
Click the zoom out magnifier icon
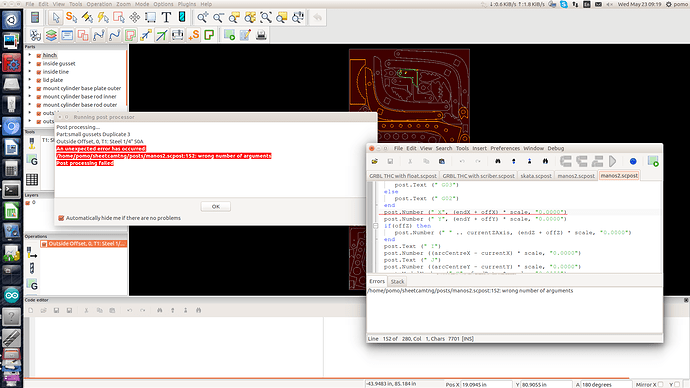click(x=218, y=17)
